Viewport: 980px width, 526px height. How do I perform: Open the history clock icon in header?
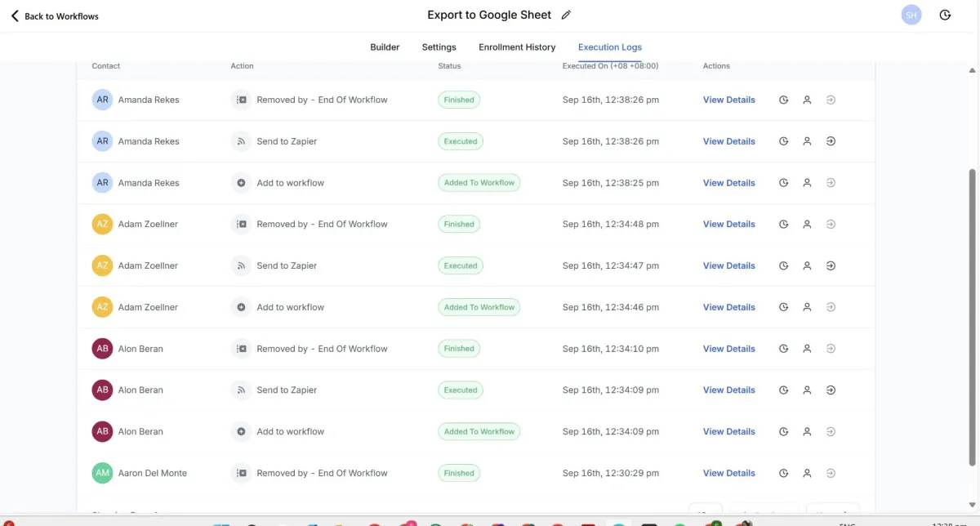tap(945, 16)
